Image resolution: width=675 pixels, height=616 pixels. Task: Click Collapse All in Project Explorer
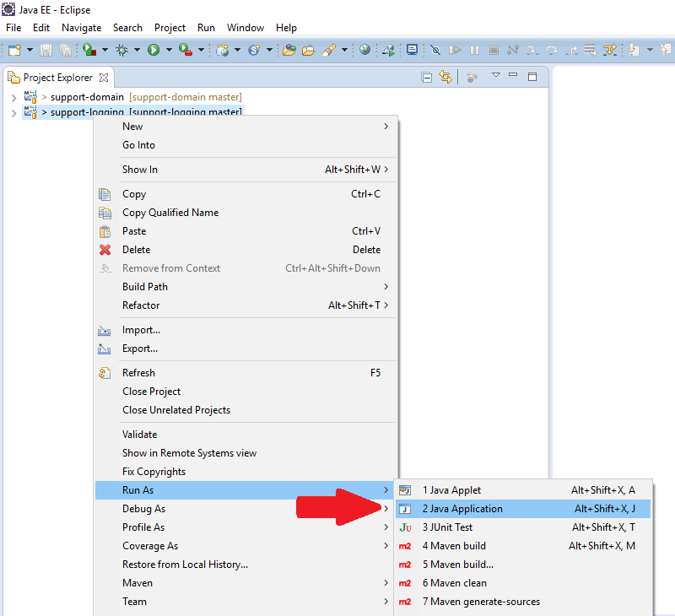tap(427, 77)
